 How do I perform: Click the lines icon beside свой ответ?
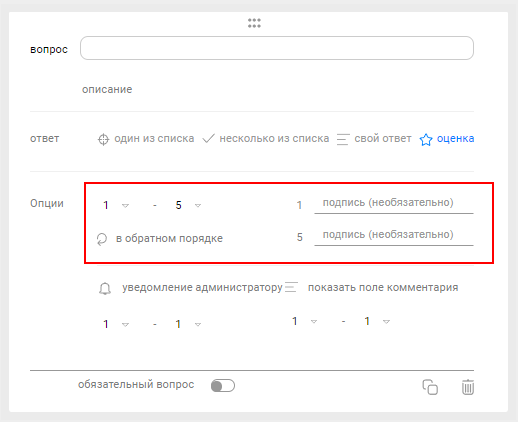pyautogui.click(x=343, y=139)
